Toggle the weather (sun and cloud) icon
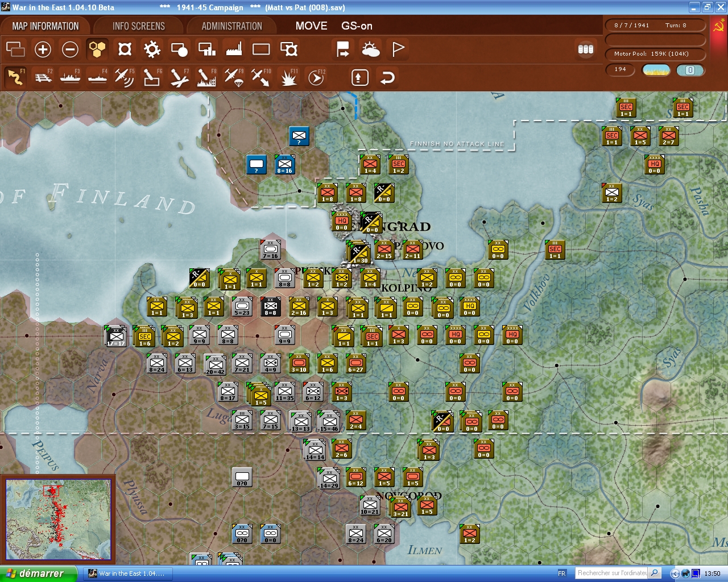728x582 pixels. (371, 49)
